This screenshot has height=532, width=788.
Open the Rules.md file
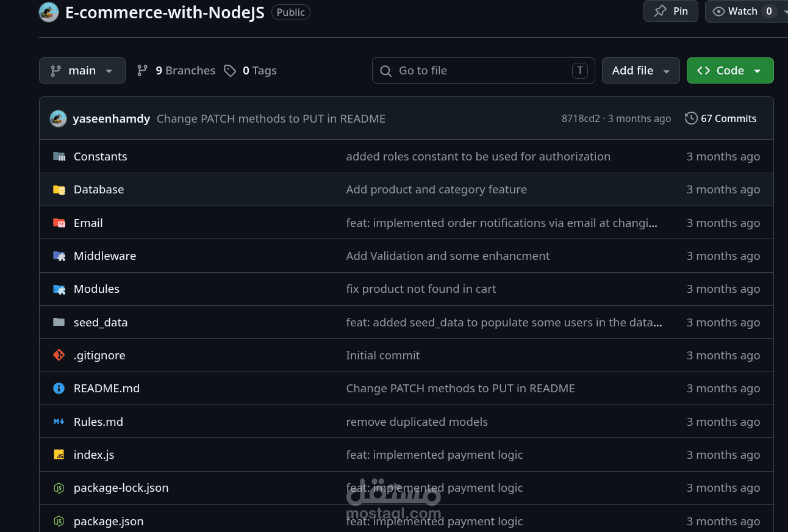[98, 422]
